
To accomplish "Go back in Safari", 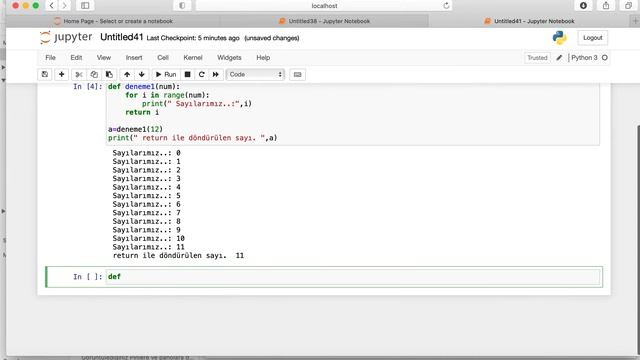I will (51, 6).
